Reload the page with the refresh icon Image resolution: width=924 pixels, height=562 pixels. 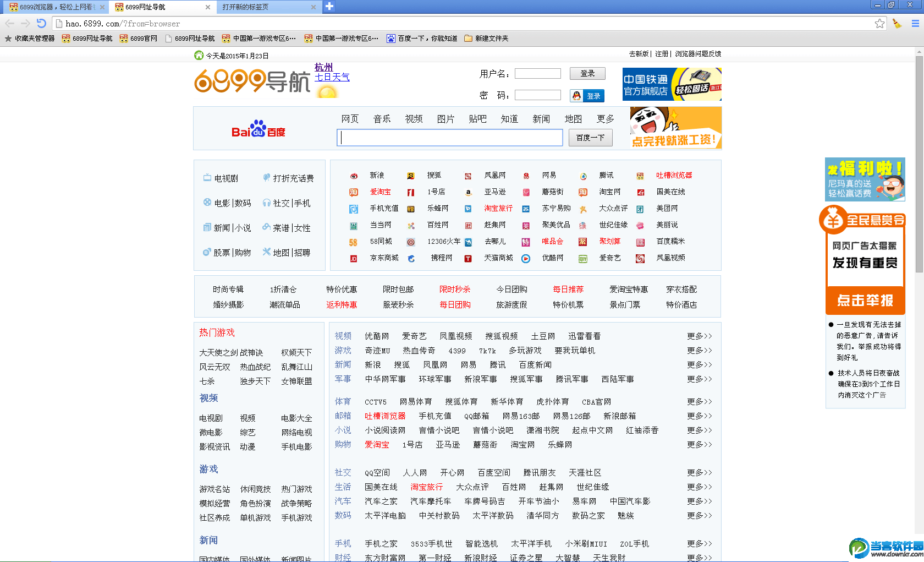coord(41,23)
